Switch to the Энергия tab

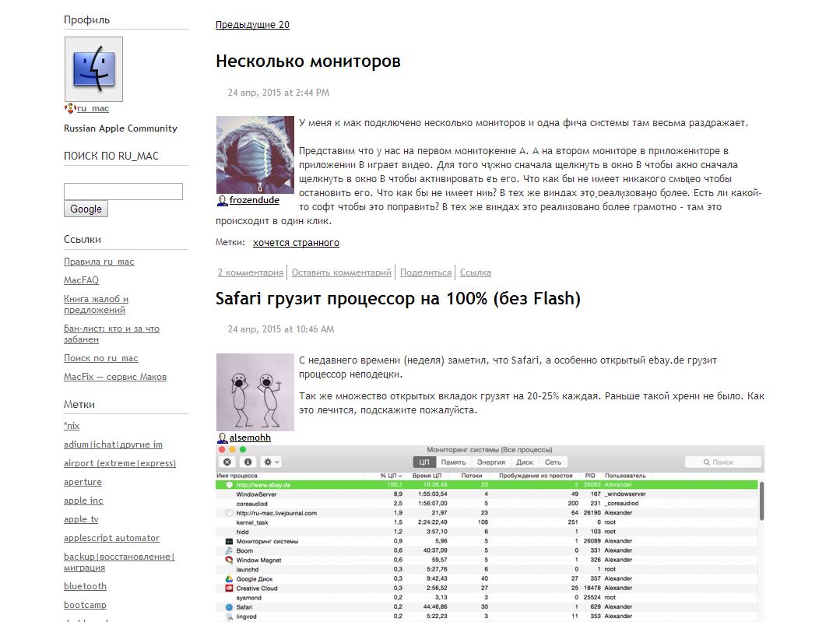[490, 462]
